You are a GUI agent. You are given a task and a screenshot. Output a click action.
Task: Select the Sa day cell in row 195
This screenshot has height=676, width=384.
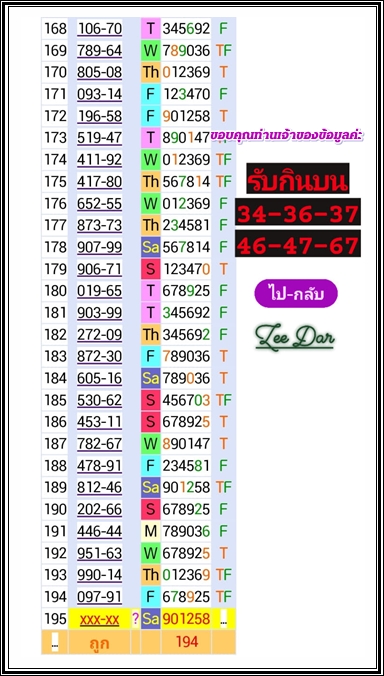[150, 619]
